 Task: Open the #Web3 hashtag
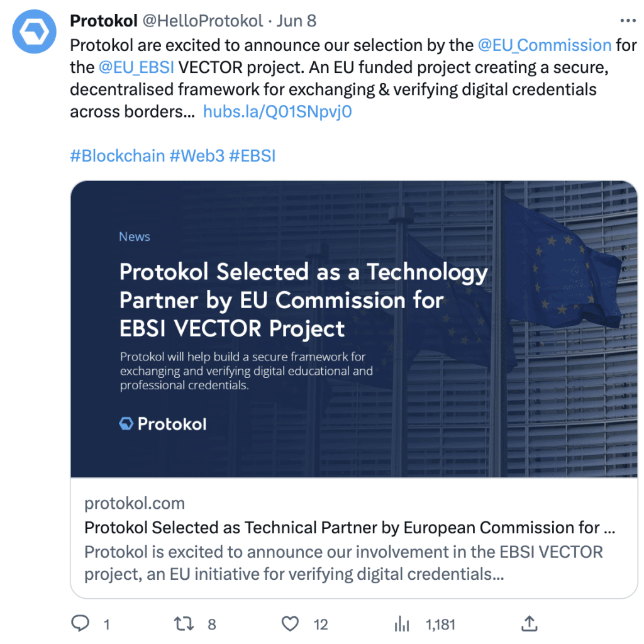(x=197, y=155)
